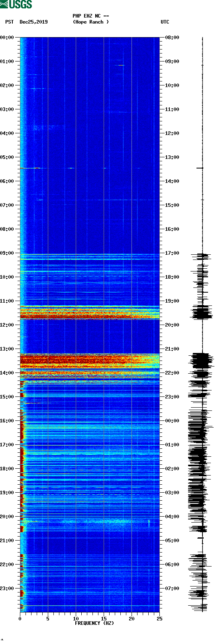Click the 16:00 PST time label

[7, 421]
